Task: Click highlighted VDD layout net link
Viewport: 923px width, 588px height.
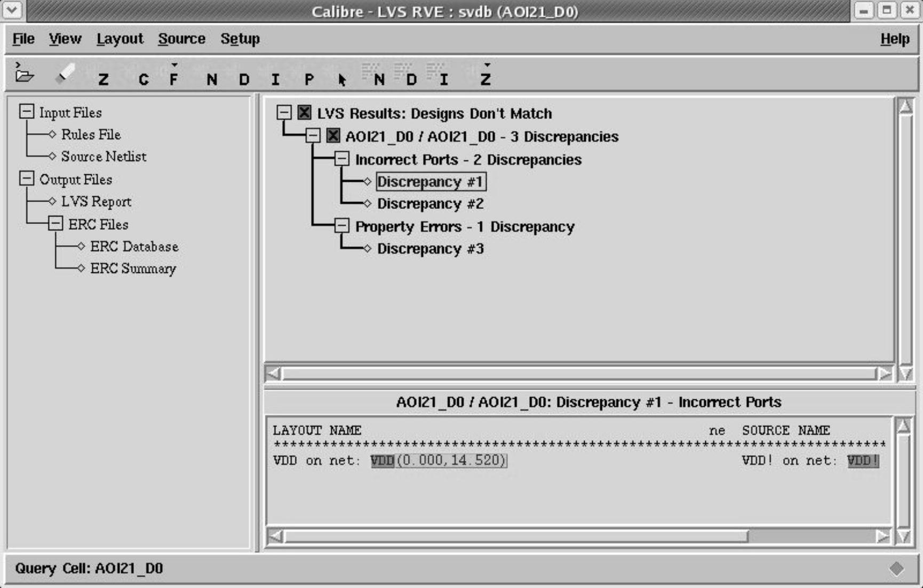Action: click(x=382, y=461)
